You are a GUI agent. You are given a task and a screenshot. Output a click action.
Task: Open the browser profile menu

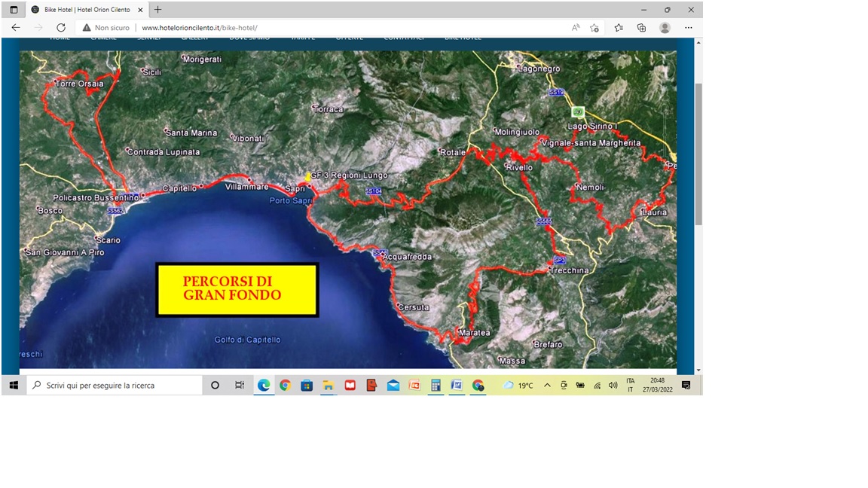(665, 28)
